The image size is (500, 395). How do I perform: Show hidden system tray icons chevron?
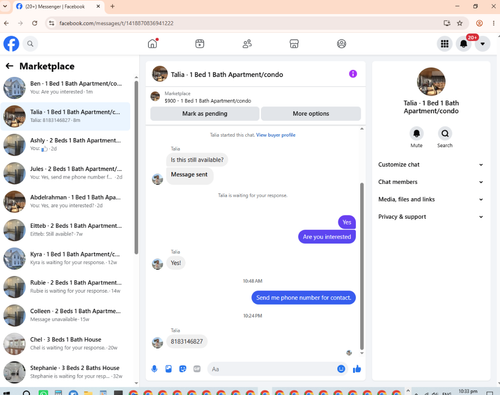point(408,390)
